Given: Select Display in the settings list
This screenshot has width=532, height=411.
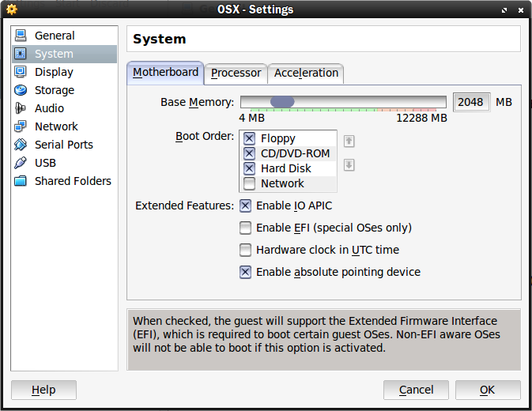Looking at the screenshot, I should click(x=65, y=72).
